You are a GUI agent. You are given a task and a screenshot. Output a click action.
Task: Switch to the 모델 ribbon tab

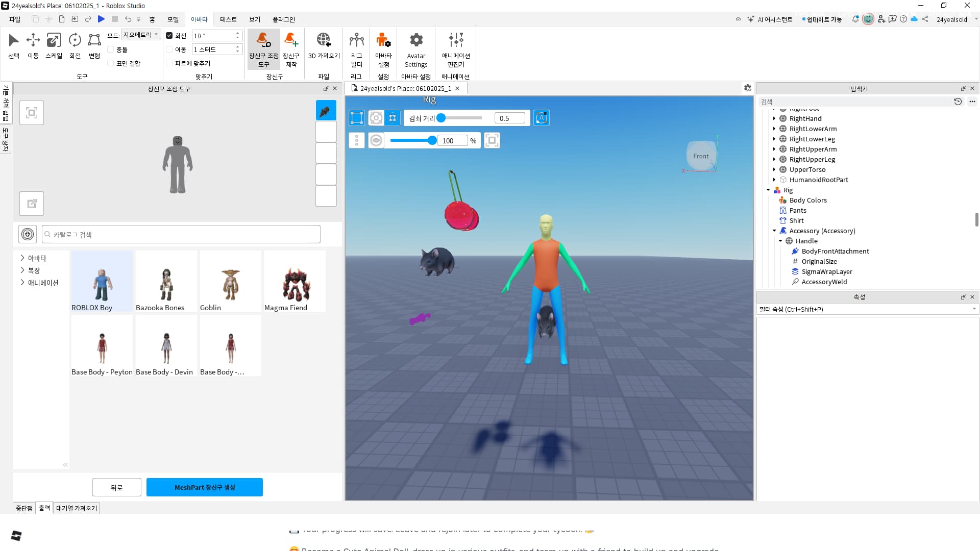(173, 19)
